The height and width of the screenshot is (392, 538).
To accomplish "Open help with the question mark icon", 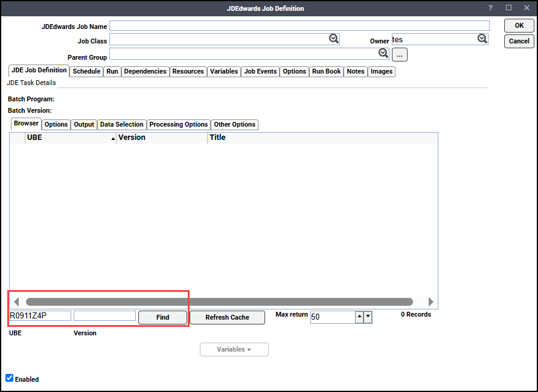I will click(490, 8).
